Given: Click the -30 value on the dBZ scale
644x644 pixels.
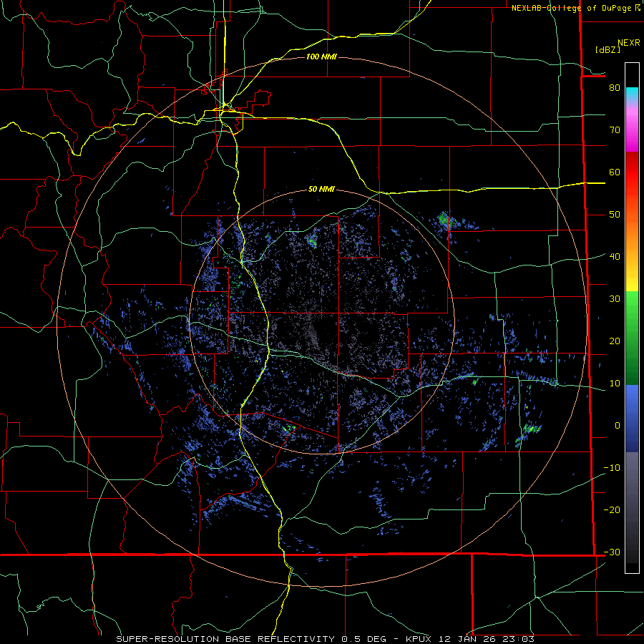Looking at the screenshot, I should pos(612,552).
